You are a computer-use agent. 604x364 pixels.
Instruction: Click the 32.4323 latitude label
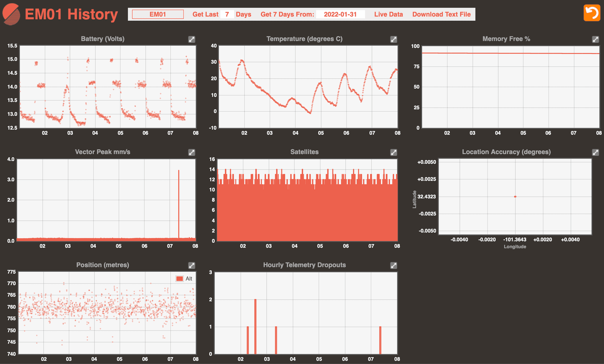pos(427,197)
